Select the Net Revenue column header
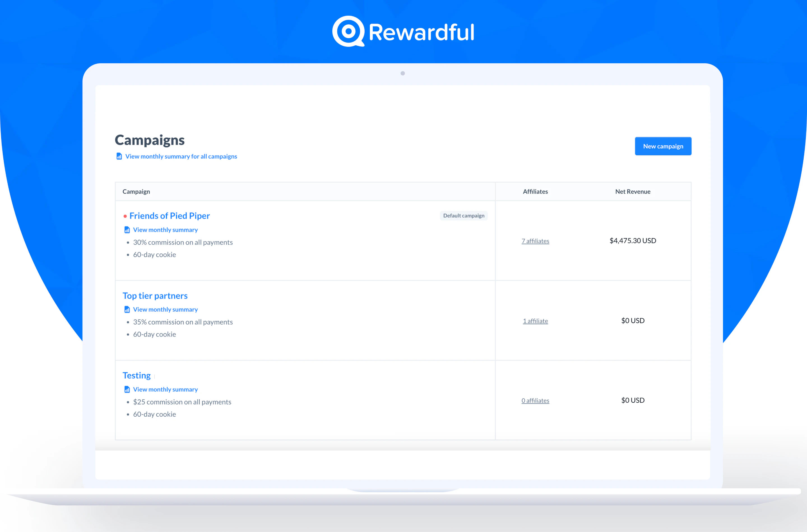Viewport: 807px width, 532px height. click(633, 191)
